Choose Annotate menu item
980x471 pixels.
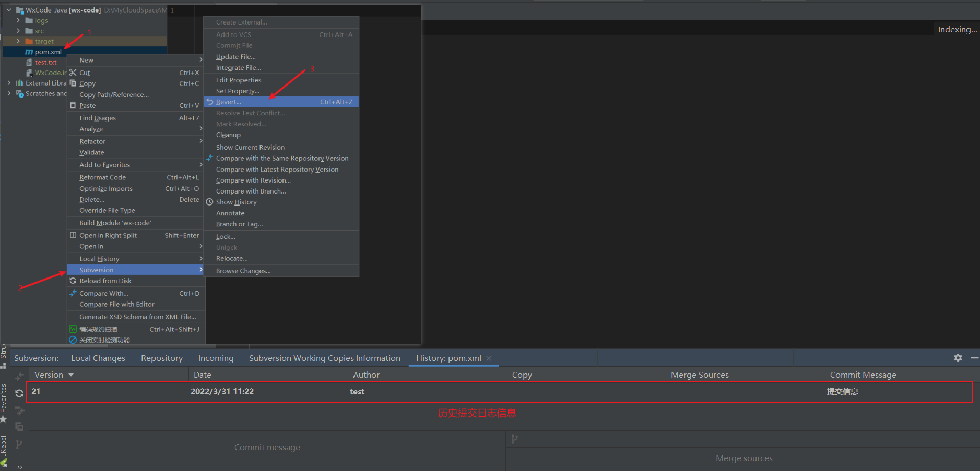[x=281, y=213]
